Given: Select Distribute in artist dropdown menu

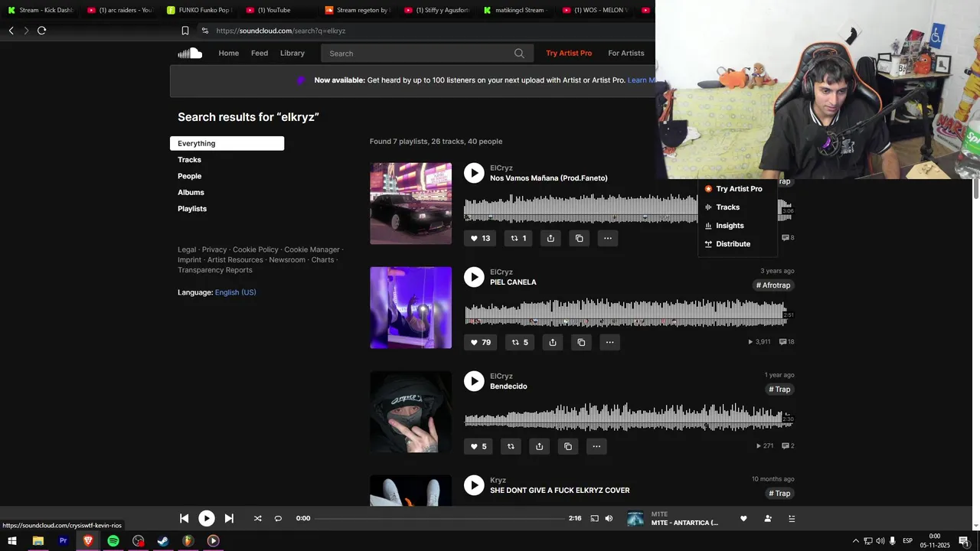Looking at the screenshot, I should 733,243.
